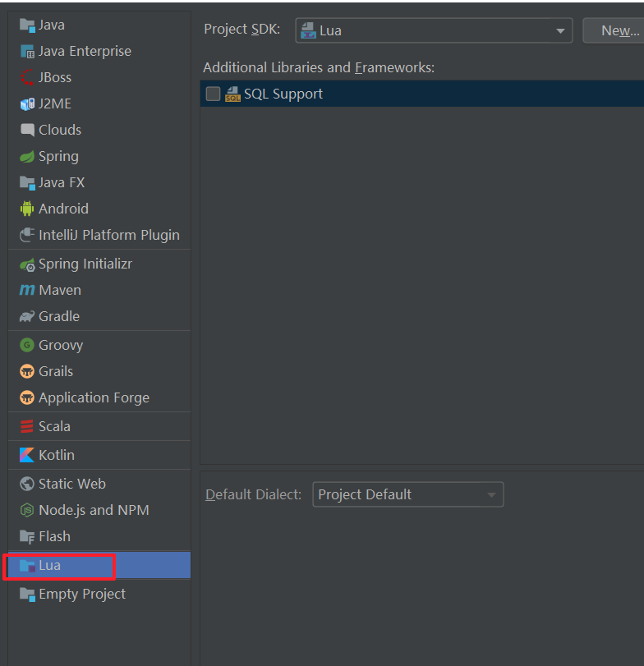Select the Android robot icon
Screen dimensions: 644x666
(27, 209)
